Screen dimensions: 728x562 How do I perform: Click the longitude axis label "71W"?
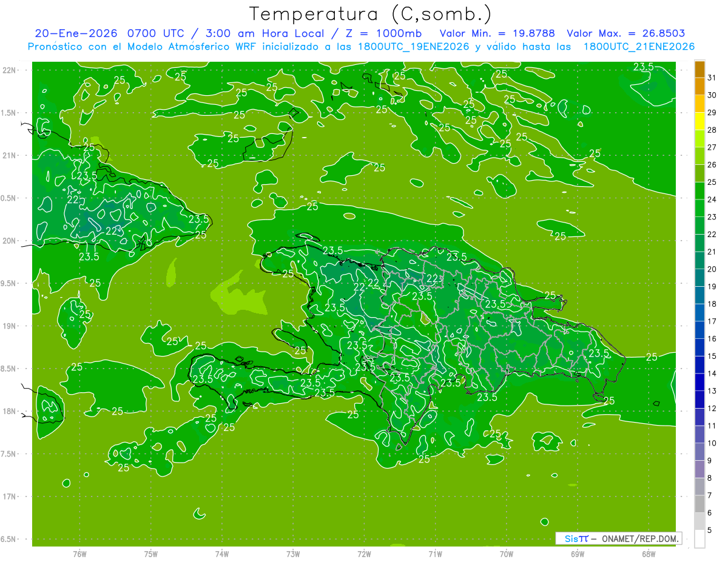[435, 554]
